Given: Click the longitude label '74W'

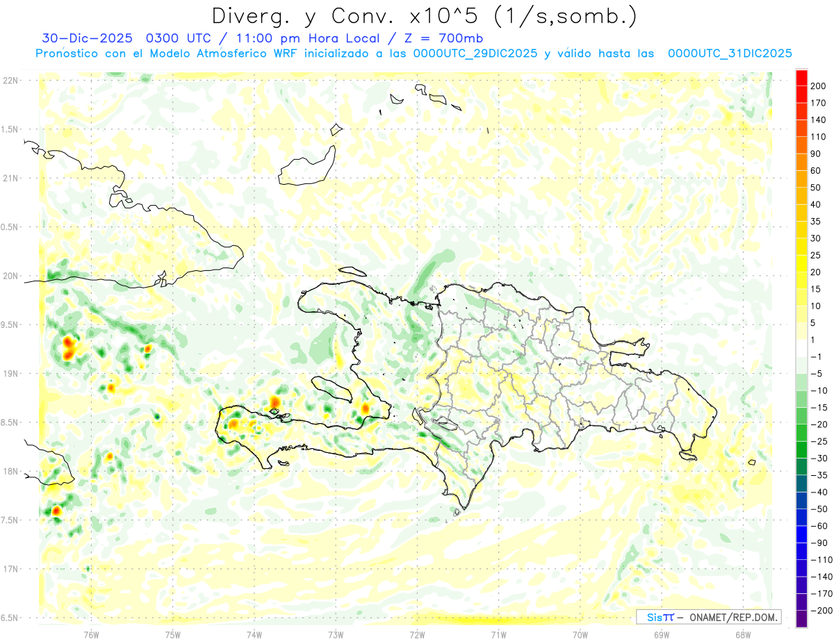Looking at the screenshot, I should [x=254, y=634].
